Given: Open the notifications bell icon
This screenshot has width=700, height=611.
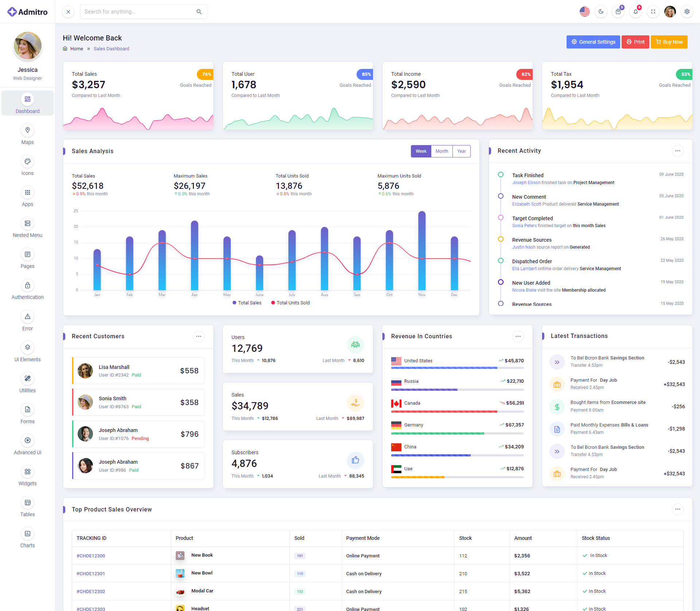Looking at the screenshot, I should tap(635, 12).
